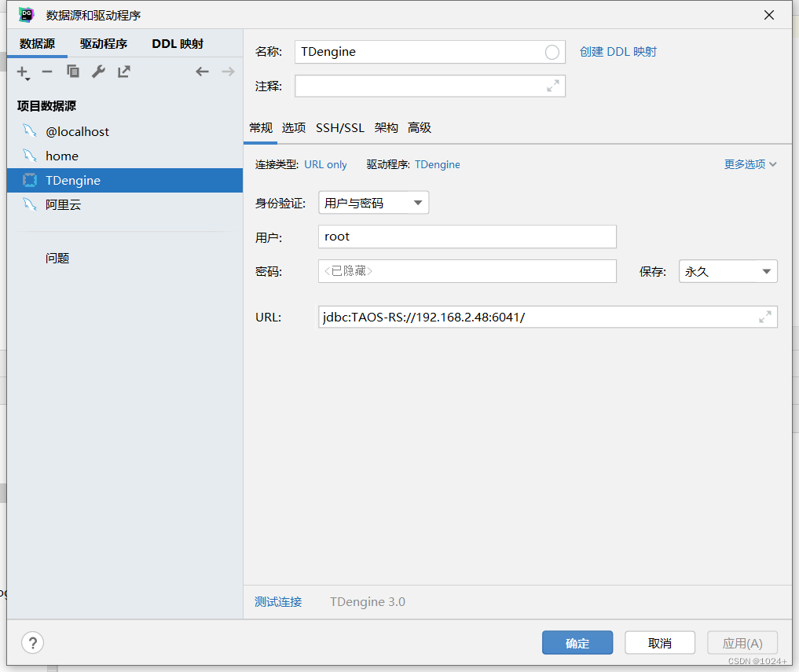Open the SSH/SSL tab
Image resolution: width=799 pixels, height=672 pixels.
point(340,127)
